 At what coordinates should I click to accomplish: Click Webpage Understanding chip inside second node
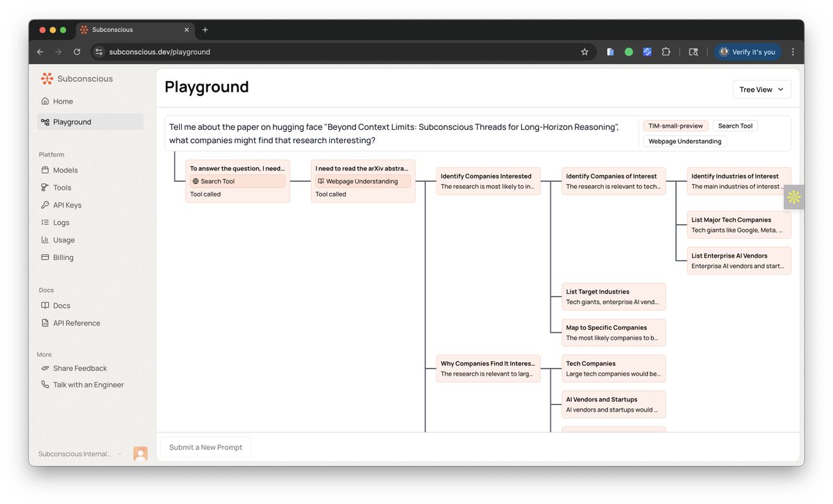click(x=363, y=181)
